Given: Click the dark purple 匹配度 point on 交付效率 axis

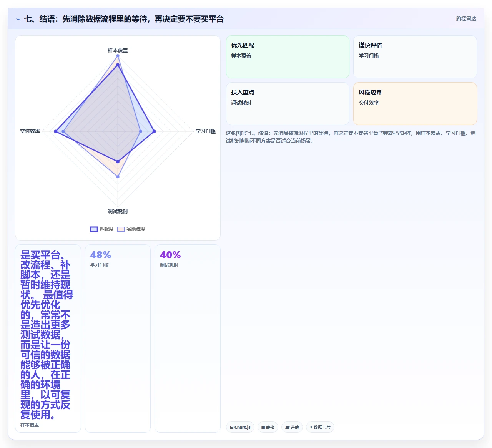Looking at the screenshot, I should point(56,131).
